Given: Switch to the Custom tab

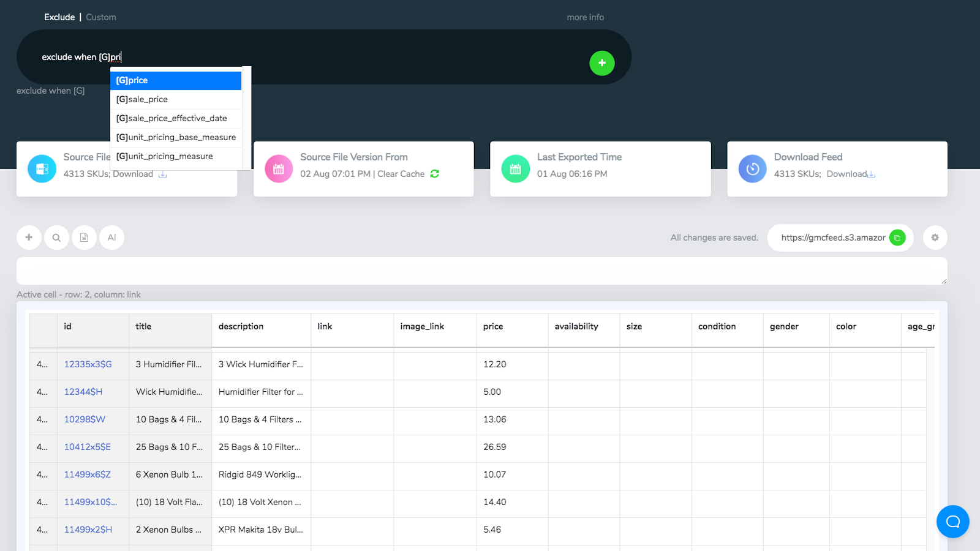Looking at the screenshot, I should [101, 17].
